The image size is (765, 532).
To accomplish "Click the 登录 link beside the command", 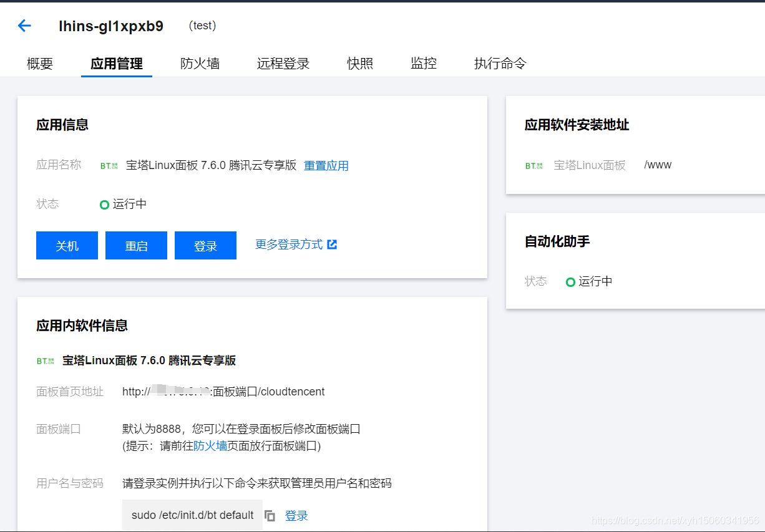I will tap(296, 516).
